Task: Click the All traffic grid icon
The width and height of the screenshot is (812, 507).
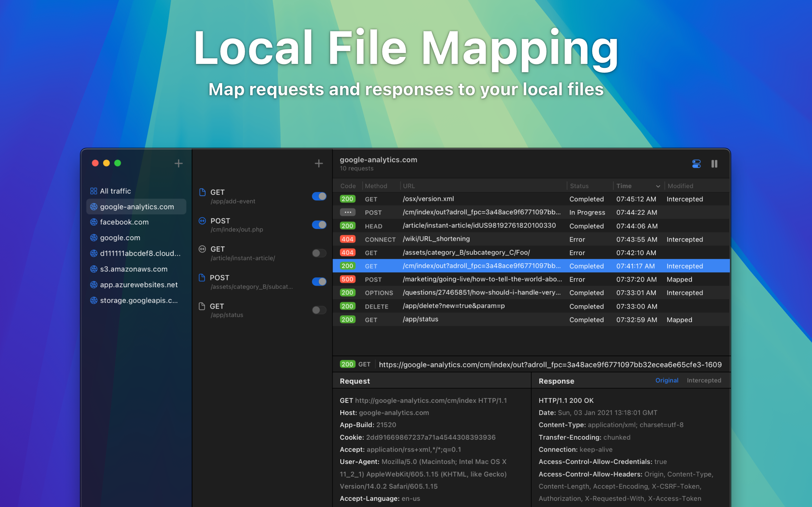Action: (93, 191)
